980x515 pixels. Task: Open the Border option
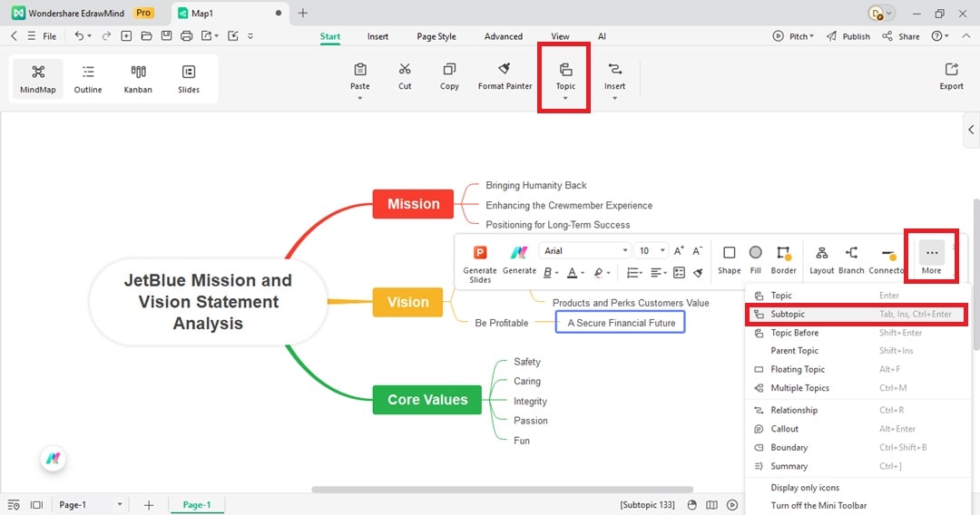coord(783,259)
